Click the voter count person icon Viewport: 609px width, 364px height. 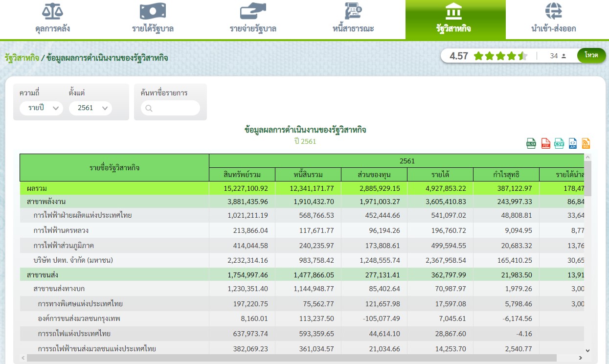pos(564,56)
